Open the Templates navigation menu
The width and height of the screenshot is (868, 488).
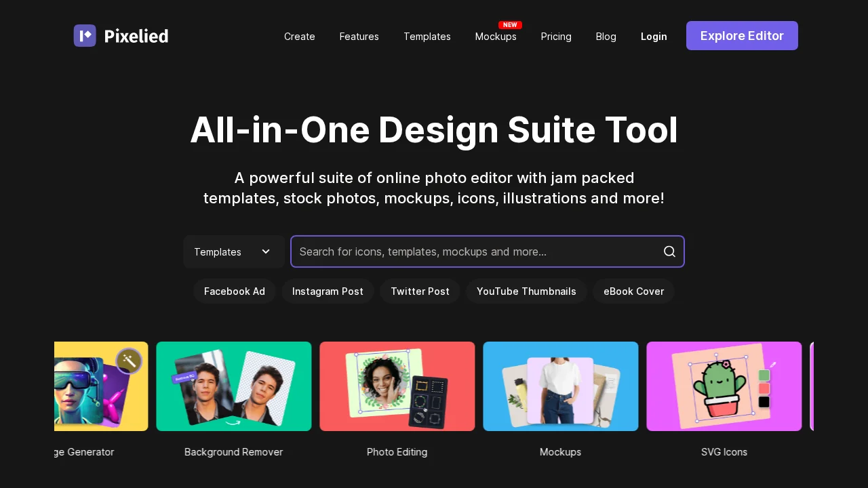click(x=427, y=37)
